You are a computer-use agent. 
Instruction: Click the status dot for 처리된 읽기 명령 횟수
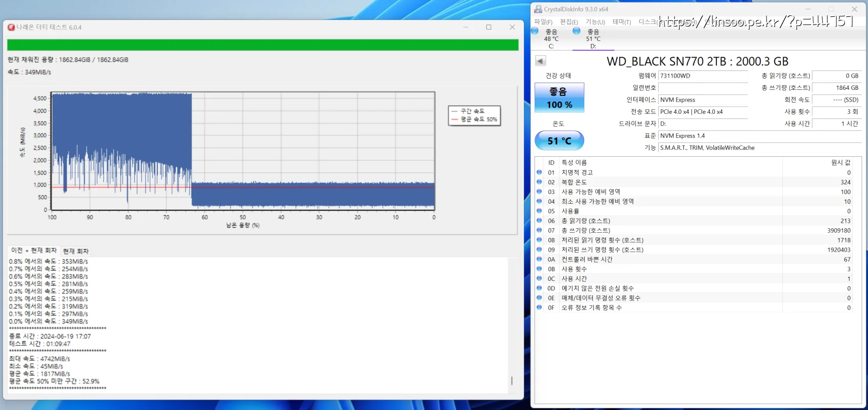click(539, 240)
